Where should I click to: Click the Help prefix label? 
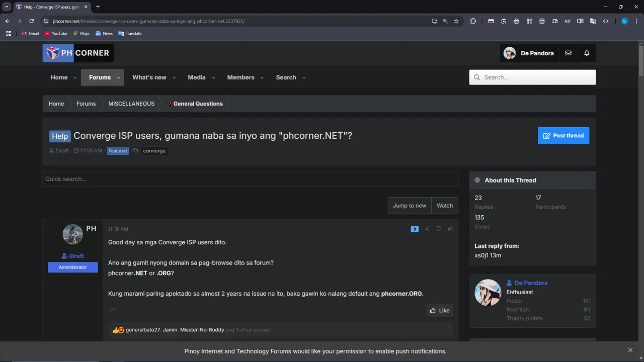(60, 136)
